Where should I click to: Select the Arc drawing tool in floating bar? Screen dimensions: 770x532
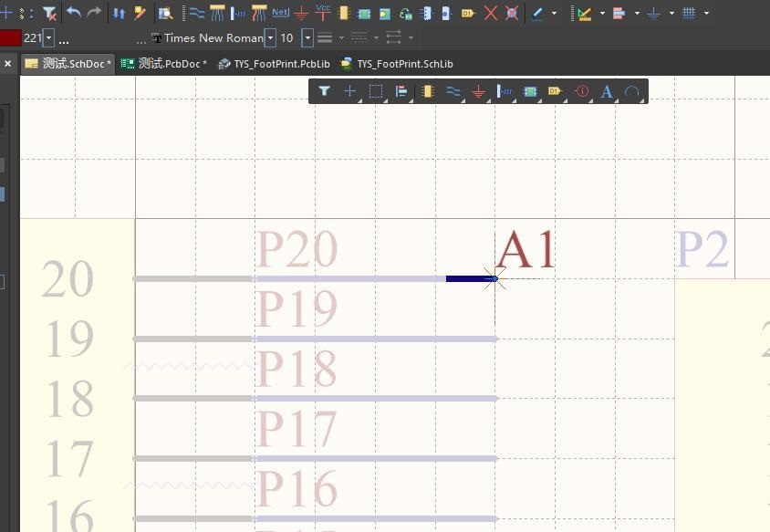click(631, 91)
